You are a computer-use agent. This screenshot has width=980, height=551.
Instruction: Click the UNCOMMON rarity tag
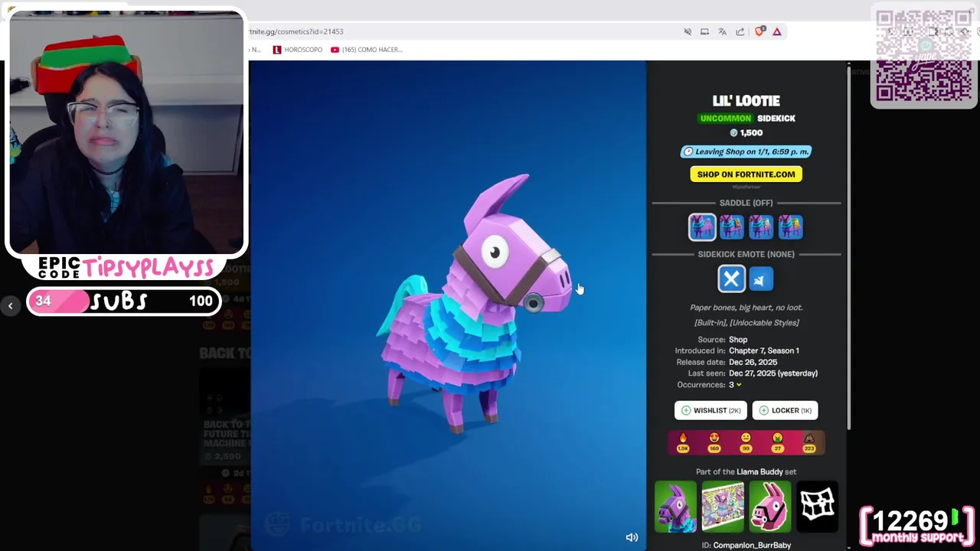pos(725,119)
